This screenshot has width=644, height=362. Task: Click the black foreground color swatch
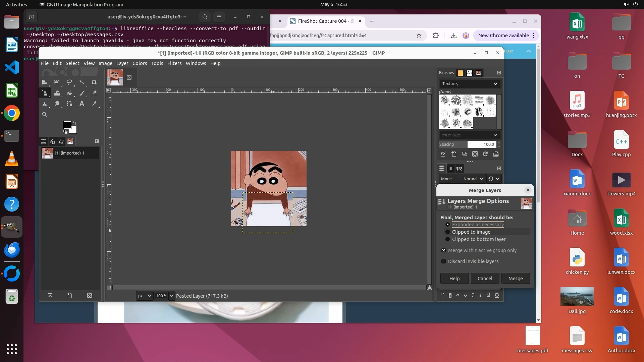tap(67, 125)
